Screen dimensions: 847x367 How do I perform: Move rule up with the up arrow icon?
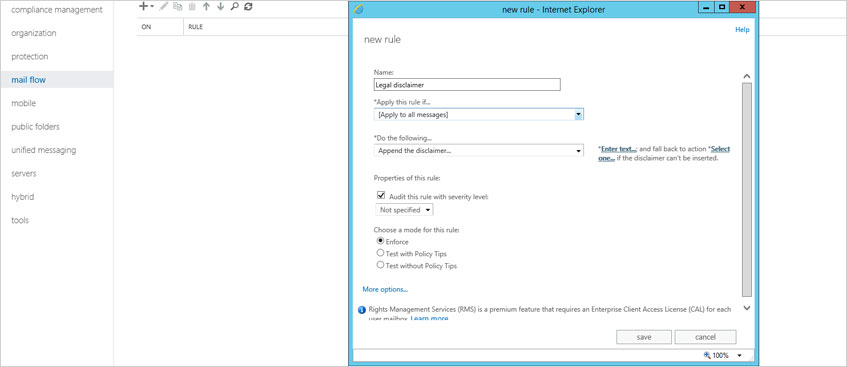pos(206,6)
